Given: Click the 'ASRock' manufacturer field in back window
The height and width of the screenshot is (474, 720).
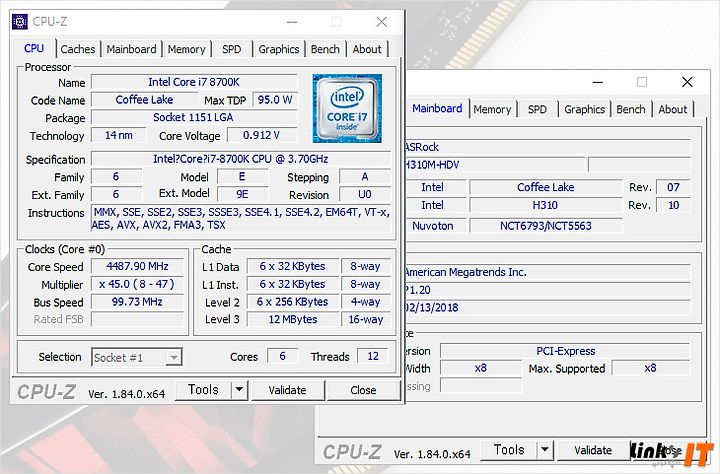Looking at the screenshot, I should coord(547,147).
